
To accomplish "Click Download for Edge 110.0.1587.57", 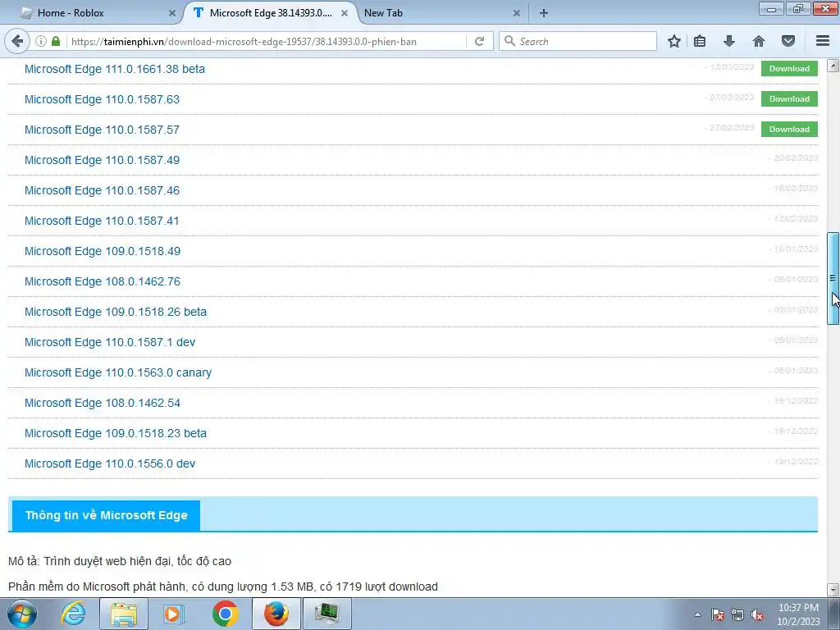I will coord(789,129).
